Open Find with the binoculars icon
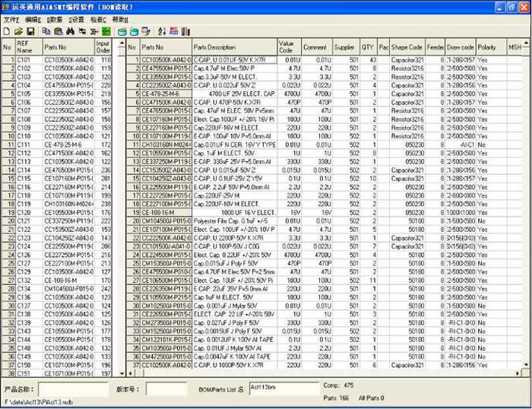This screenshot has width=532, height=409. click(x=70, y=31)
